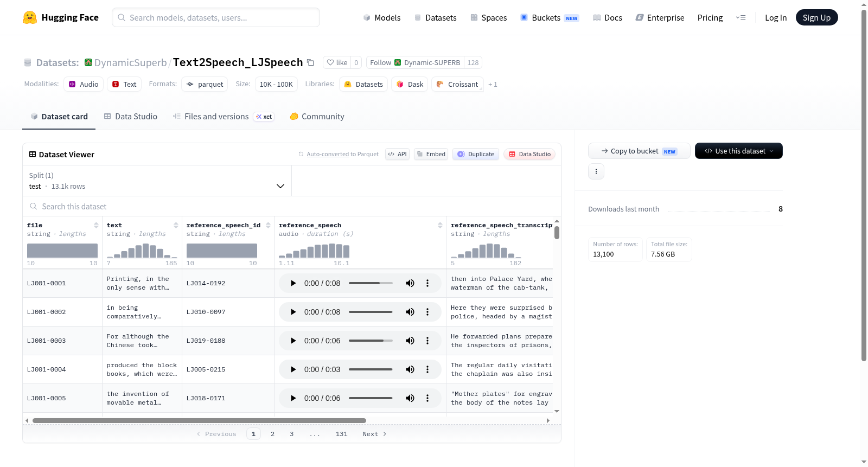868x467 pixels.
Task: Open the three-dot more options button
Action: 596,171
